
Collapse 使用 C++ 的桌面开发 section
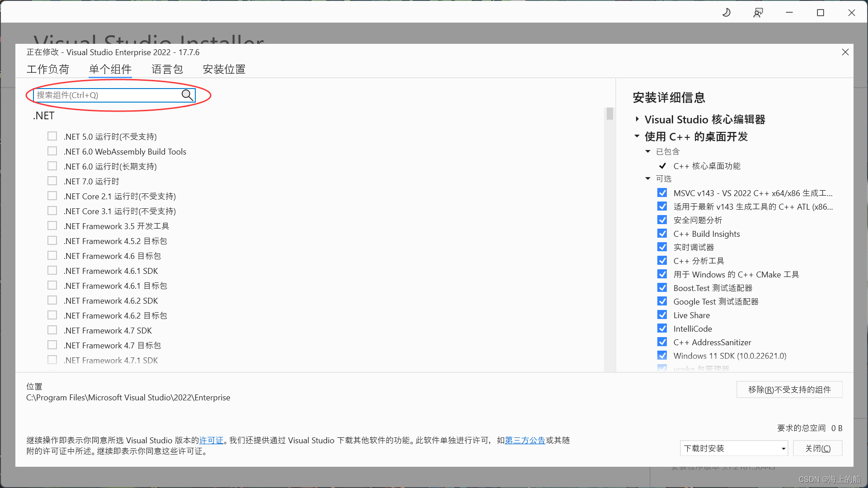coord(637,136)
